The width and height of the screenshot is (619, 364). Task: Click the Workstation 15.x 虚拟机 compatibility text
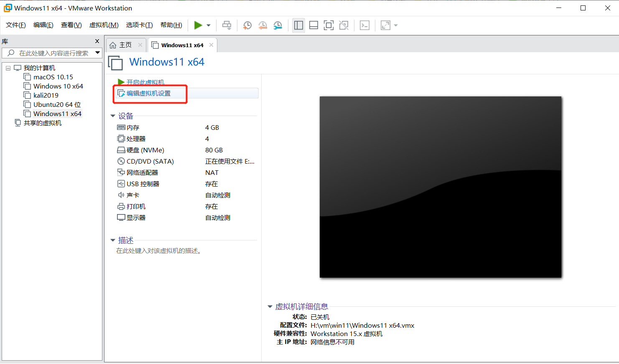[x=346, y=334]
